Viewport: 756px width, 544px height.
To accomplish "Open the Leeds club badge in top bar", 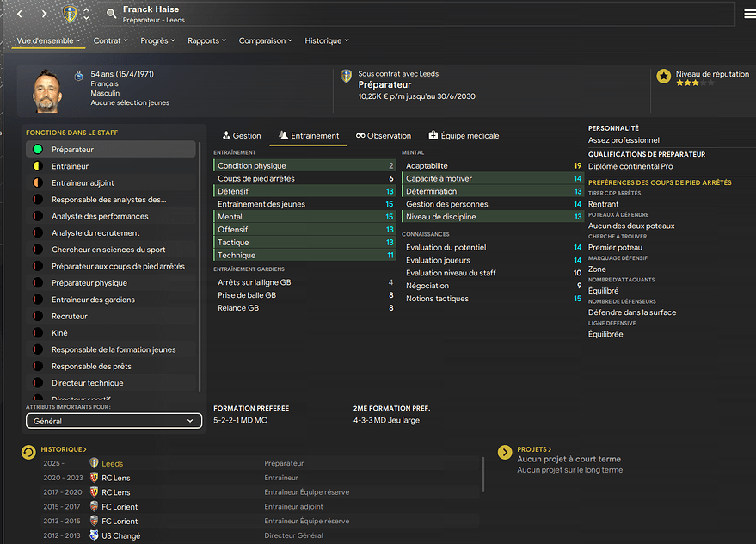I will pos(70,14).
